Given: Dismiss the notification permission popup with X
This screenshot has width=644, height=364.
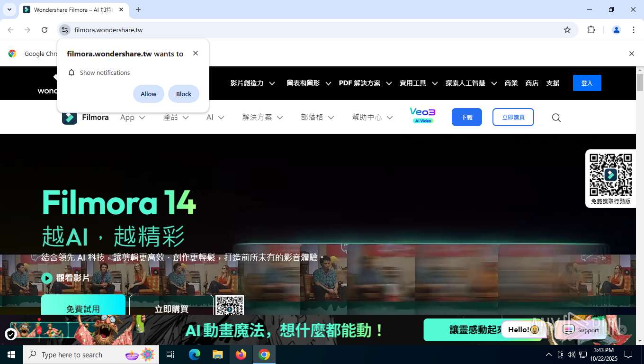Looking at the screenshot, I should pos(196,53).
